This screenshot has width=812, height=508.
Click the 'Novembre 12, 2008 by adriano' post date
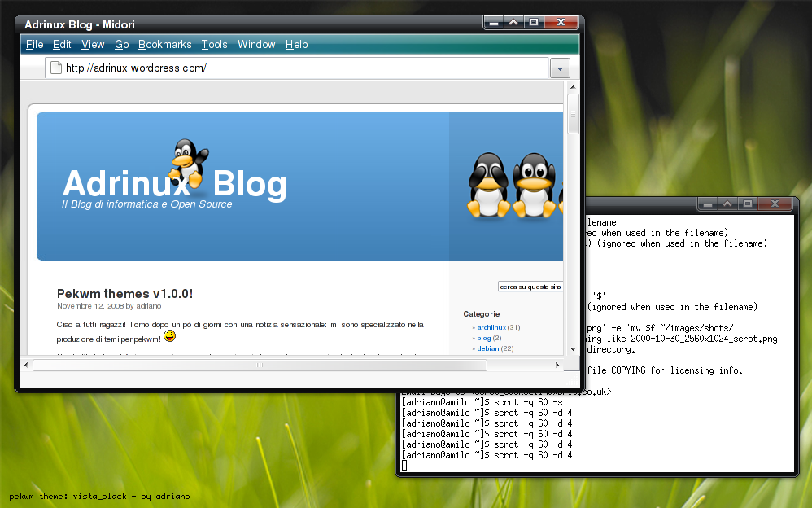[x=109, y=306]
